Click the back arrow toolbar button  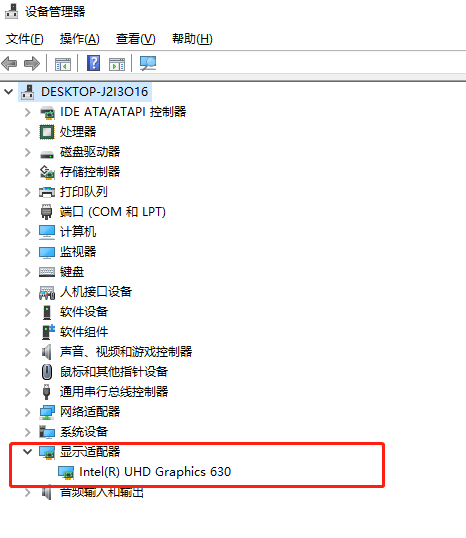click(9, 63)
